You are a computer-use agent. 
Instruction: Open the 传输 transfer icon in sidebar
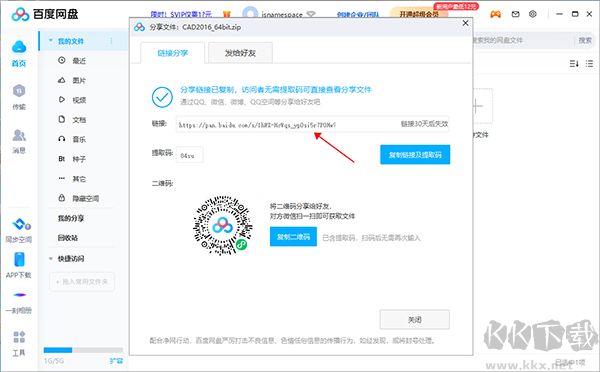19,91
